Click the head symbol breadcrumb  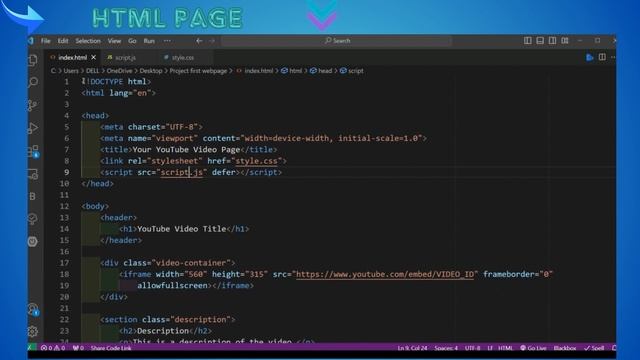[321, 71]
